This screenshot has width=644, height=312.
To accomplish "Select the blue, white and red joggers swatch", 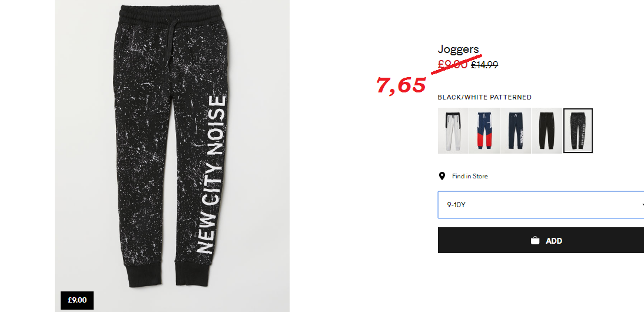I will coord(484,131).
